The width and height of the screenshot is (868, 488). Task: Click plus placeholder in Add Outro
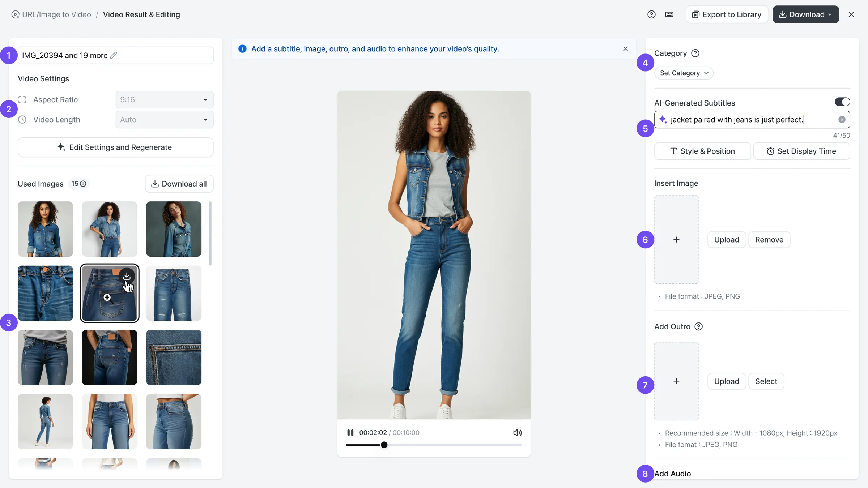676,381
